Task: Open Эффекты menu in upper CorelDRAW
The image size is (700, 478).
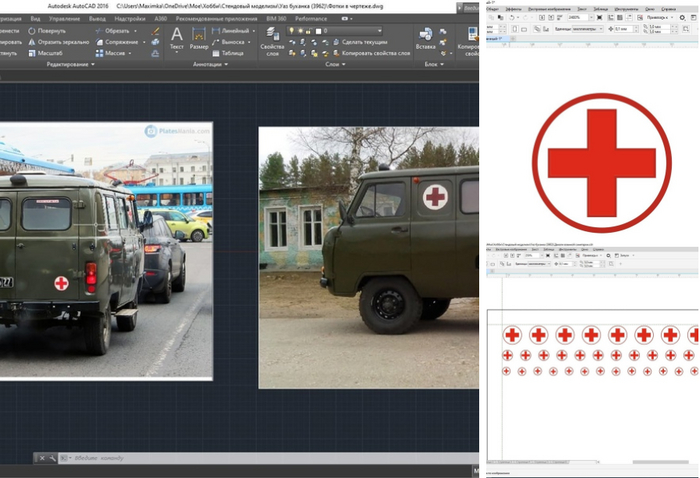Action: pos(513,9)
